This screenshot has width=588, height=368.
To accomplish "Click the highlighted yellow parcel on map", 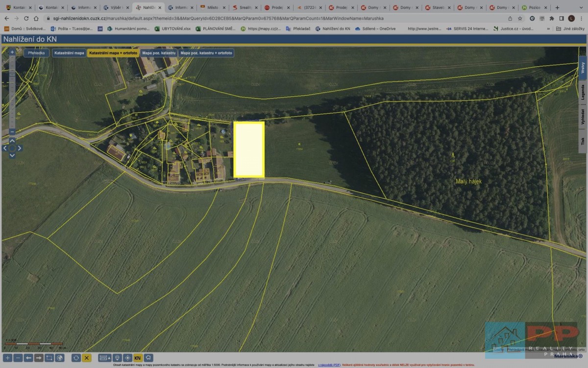I will click(x=249, y=149).
